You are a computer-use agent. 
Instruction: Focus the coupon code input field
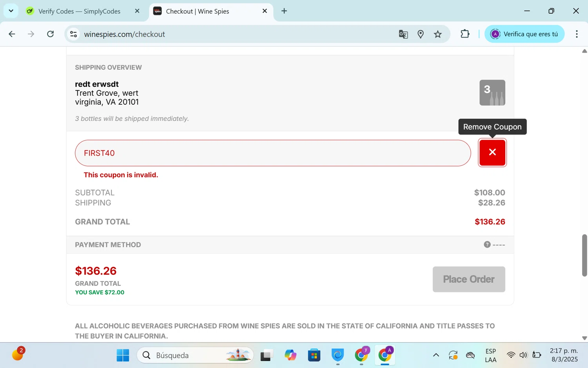click(273, 153)
